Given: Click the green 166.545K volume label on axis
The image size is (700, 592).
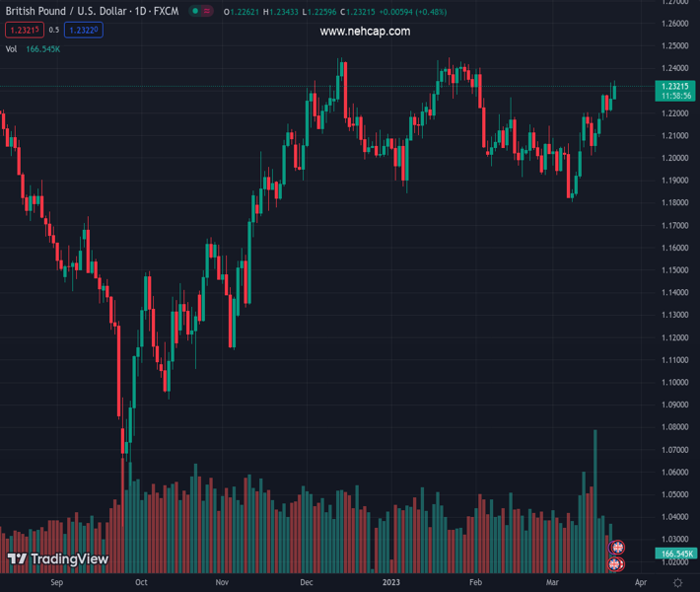Looking at the screenshot, I should coord(676,554).
